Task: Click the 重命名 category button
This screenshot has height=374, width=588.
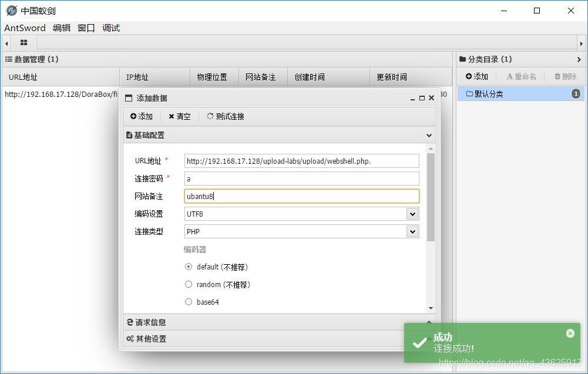Action: (x=521, y=76)
